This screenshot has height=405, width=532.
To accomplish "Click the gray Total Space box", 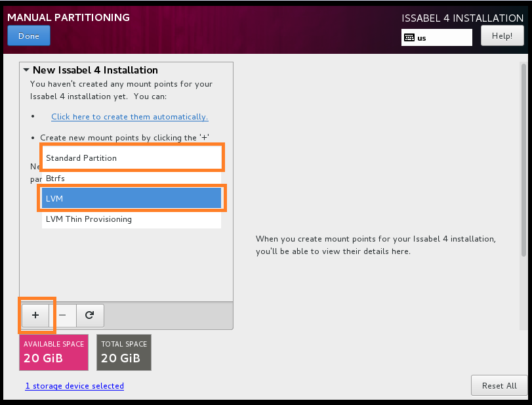I will (x=124, y=352).
